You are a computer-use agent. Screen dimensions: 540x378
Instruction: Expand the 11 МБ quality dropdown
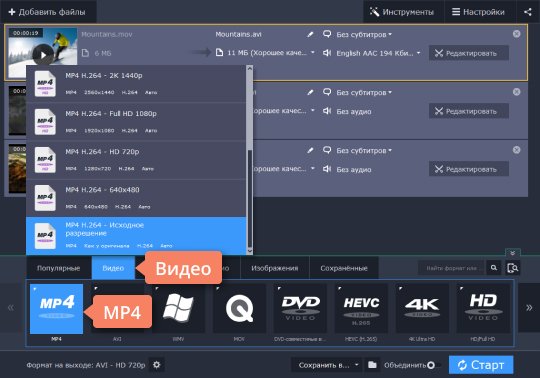[x=313, y=52]
